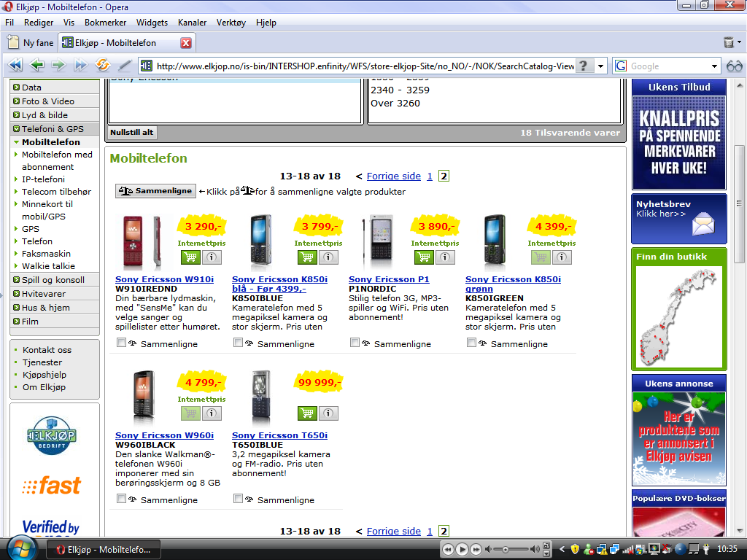This screenshot has width=747, height=560.
Task: Tick Sammenligne checkbox for T650i
Action: [x=239, y=499]
